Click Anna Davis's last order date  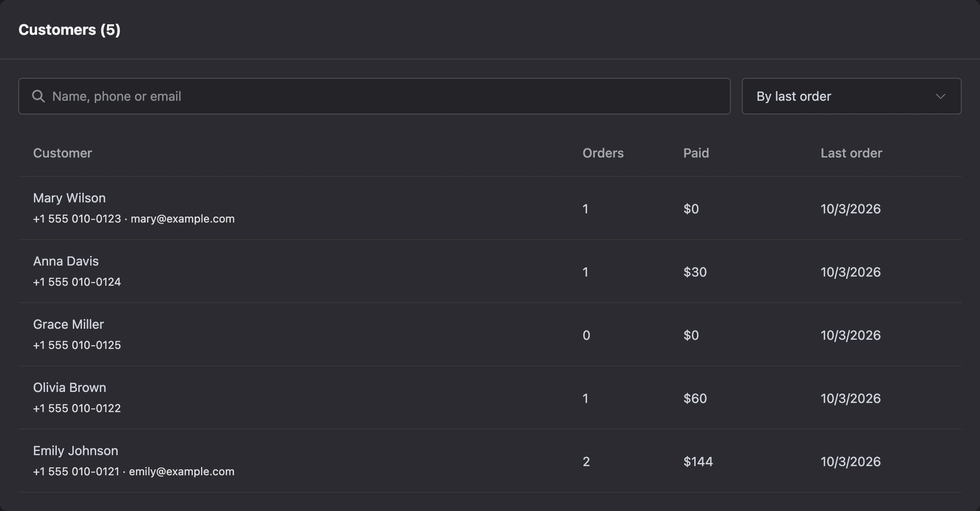pos(850,272)
